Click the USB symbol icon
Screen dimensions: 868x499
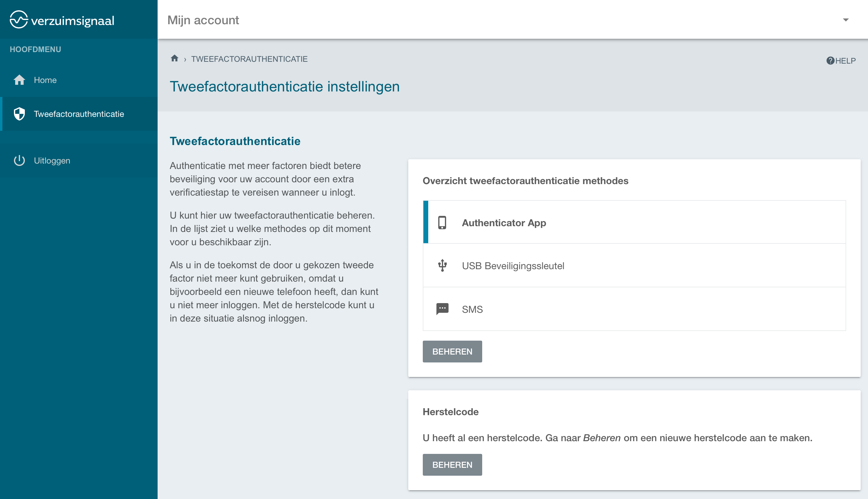[442, 266]
